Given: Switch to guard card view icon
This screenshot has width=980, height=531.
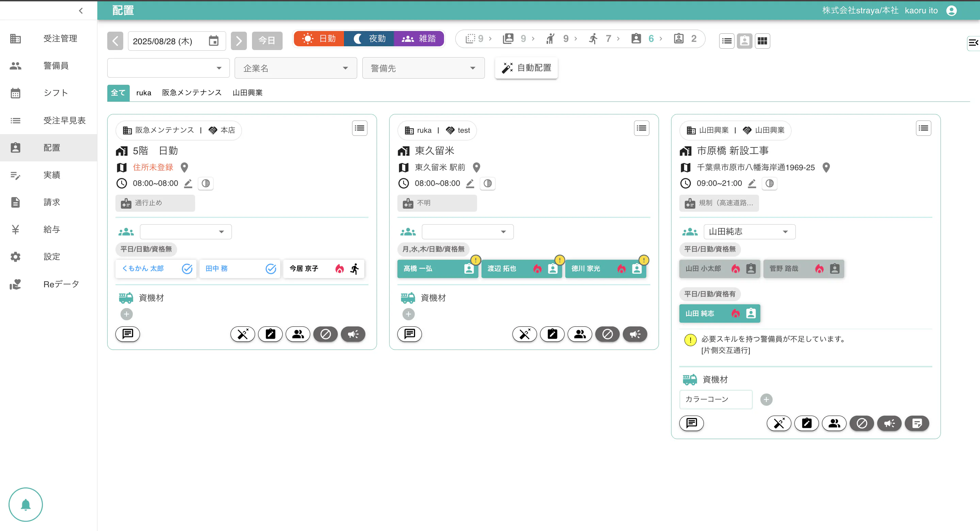Looking at the screenshot, I should 744,41.
